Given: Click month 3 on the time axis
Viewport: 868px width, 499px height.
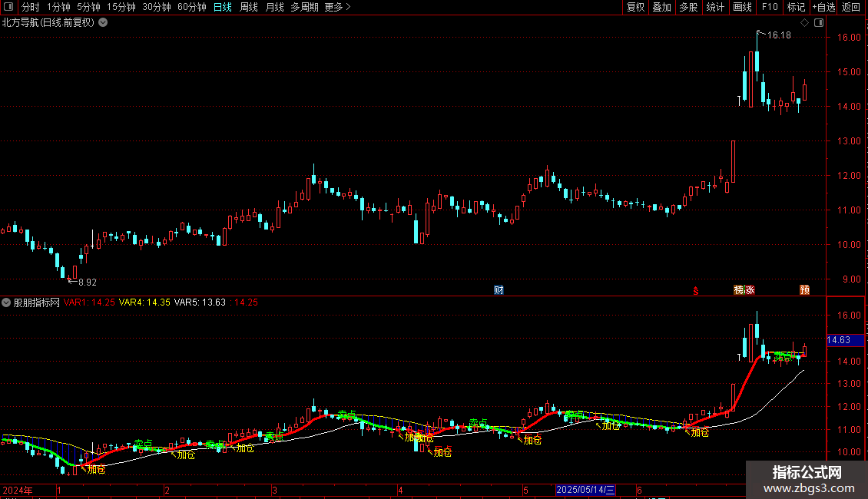Looking at the screenshot, I should click(x=274, y=490).
